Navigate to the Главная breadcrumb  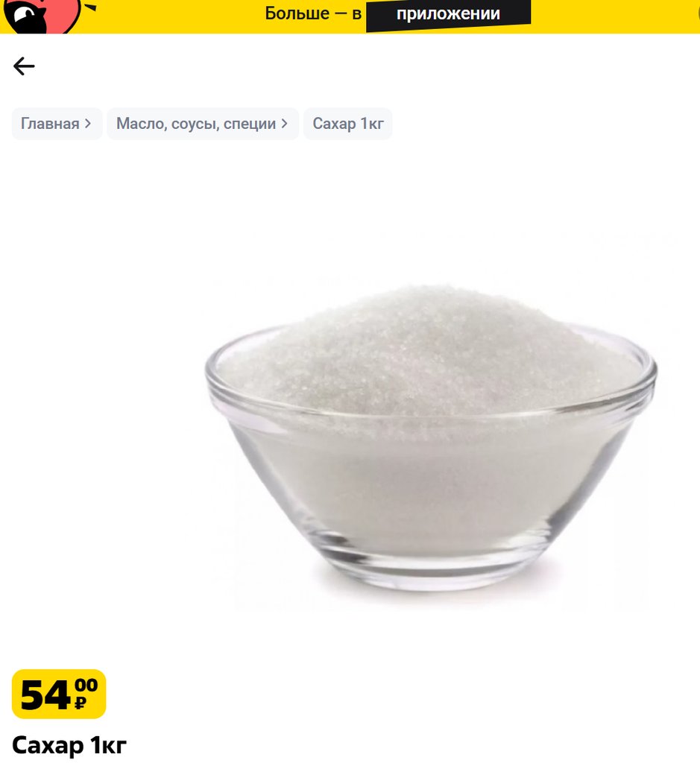coord(57,124)
